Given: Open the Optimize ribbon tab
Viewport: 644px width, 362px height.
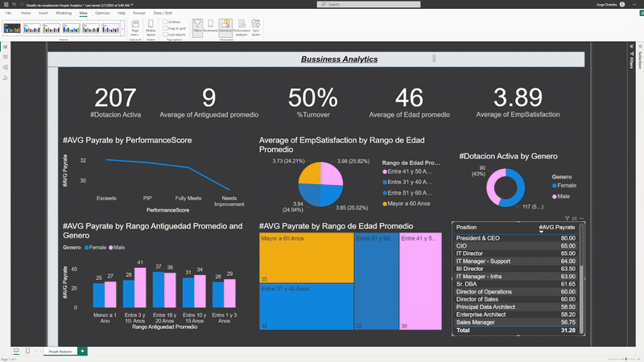Looking at the screenshot, I should tap(102, 14).
